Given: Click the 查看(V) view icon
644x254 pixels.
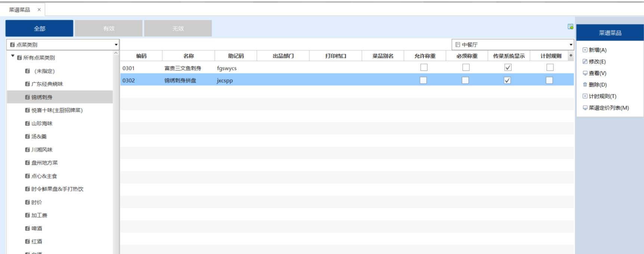Looking at the screenshot, I should coord(585,73).
